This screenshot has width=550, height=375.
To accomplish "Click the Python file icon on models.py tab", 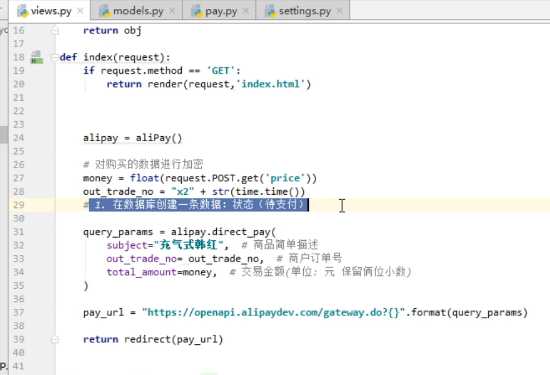I will [x=105, y=12].
